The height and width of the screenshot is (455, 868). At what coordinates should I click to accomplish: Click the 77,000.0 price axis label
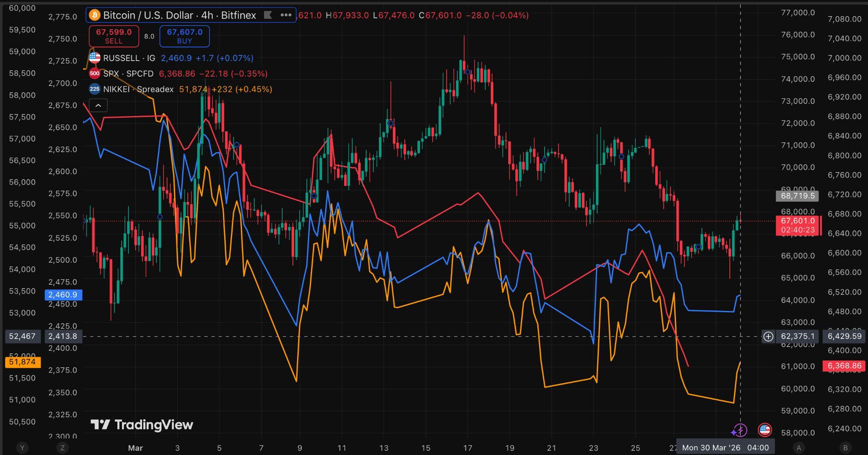click(798, 13)
